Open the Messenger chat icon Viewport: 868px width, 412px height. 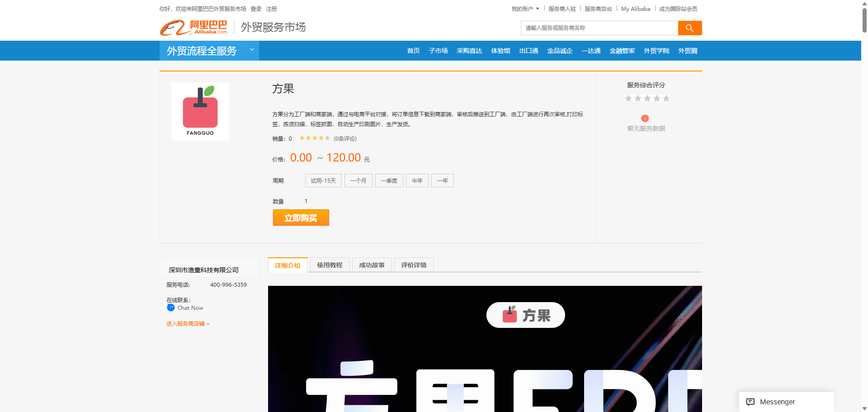tap(750, 402)
